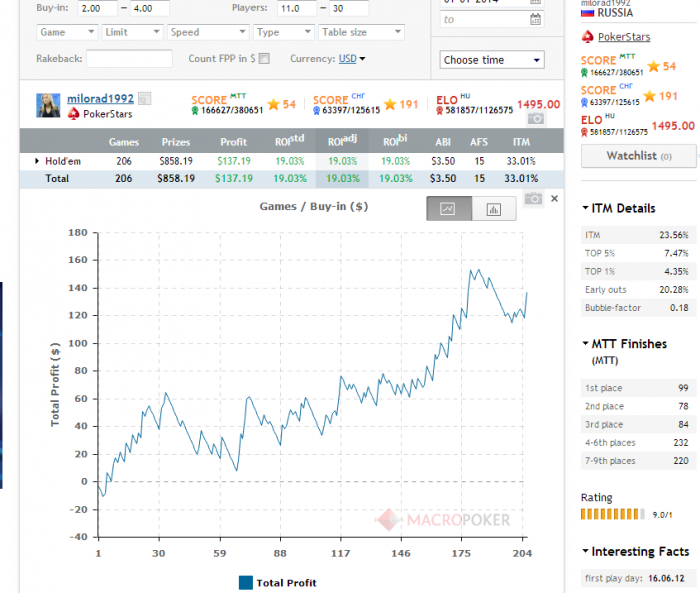This screenshot has width=700, height=593.
Task: Switch to bar chart view
Action: pyautogui.click(x=494, y=209)
